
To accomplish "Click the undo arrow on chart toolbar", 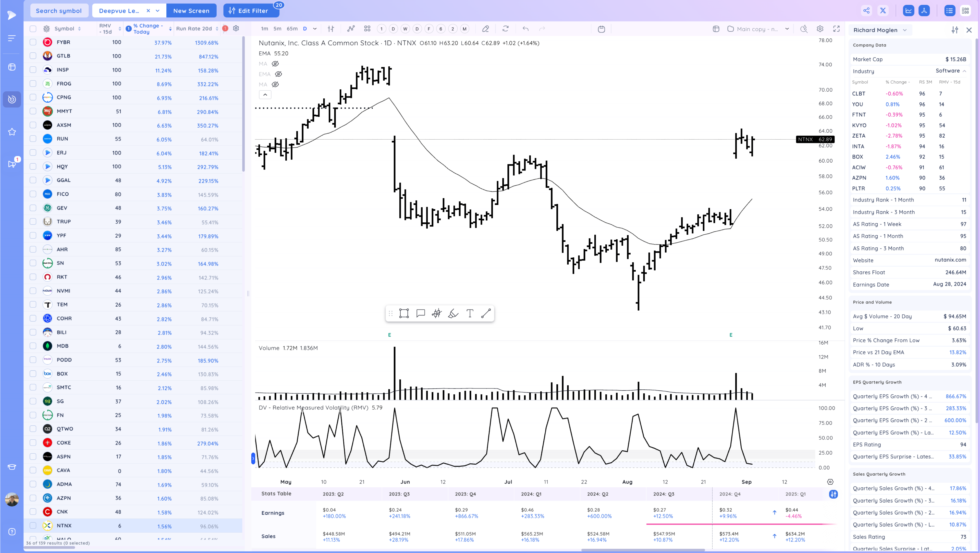I will [525, 28].
